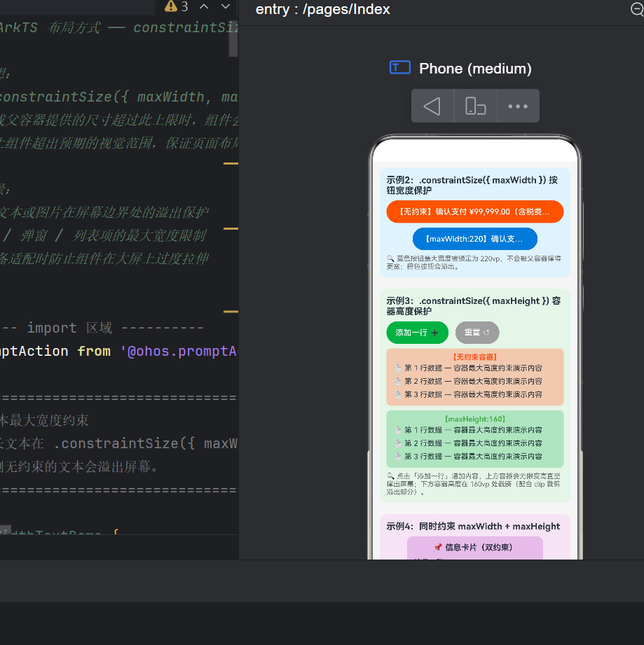The height and width of the screenshot is (645, 644).
Task: Click the previewer back triangle button
Action: point(432,106)
